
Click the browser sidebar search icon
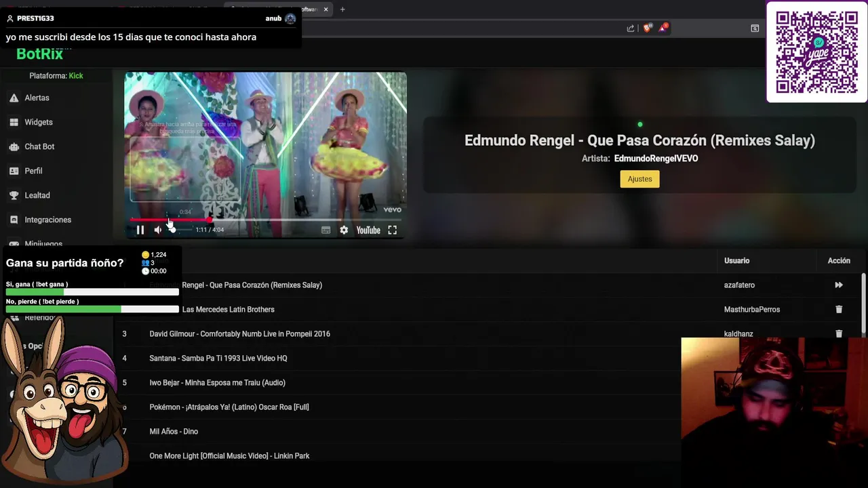click(755, 28)
